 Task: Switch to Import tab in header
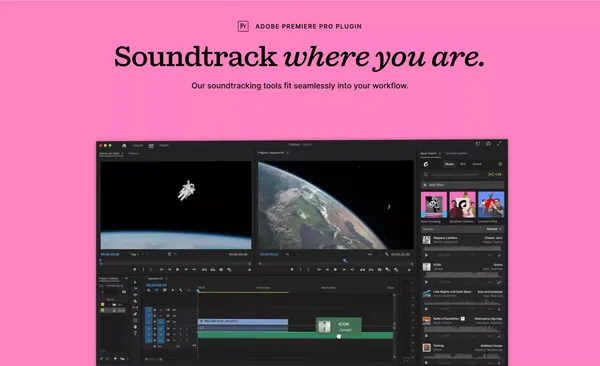138,145
